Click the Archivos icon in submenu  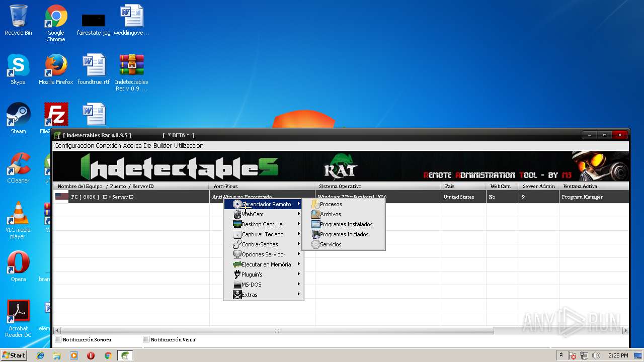tap(315, 214)
